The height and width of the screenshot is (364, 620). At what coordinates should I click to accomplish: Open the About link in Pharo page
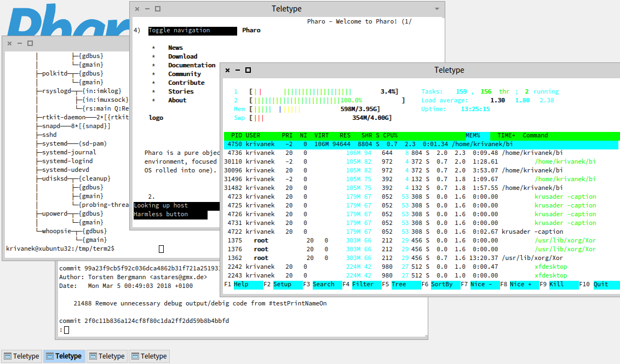coord(177,100)
